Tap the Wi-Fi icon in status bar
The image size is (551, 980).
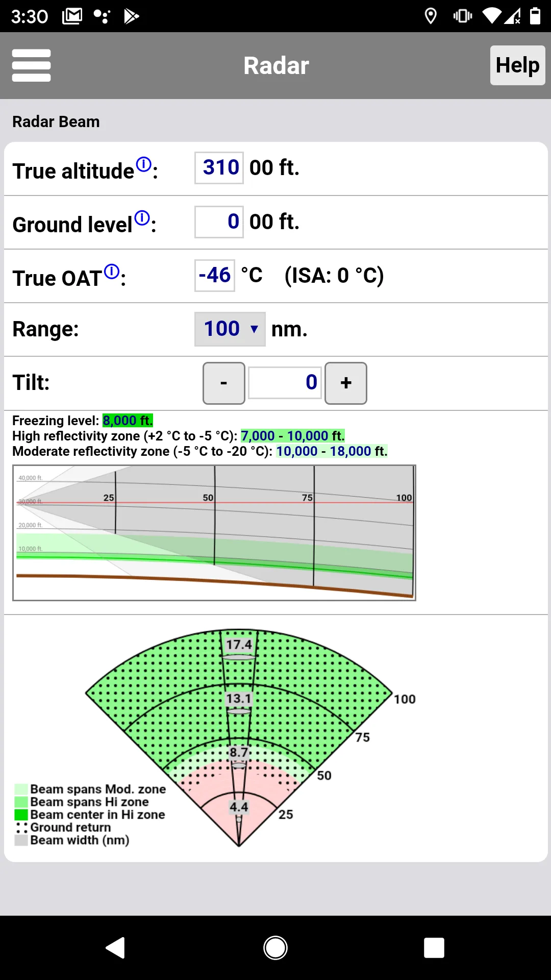(x=491, y=16)
